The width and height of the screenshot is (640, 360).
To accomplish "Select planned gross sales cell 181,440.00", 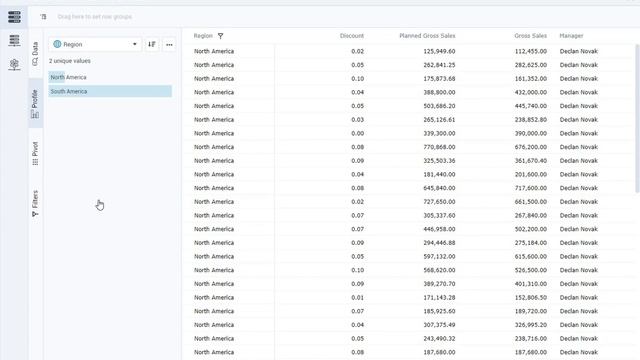I will [439, 174].
